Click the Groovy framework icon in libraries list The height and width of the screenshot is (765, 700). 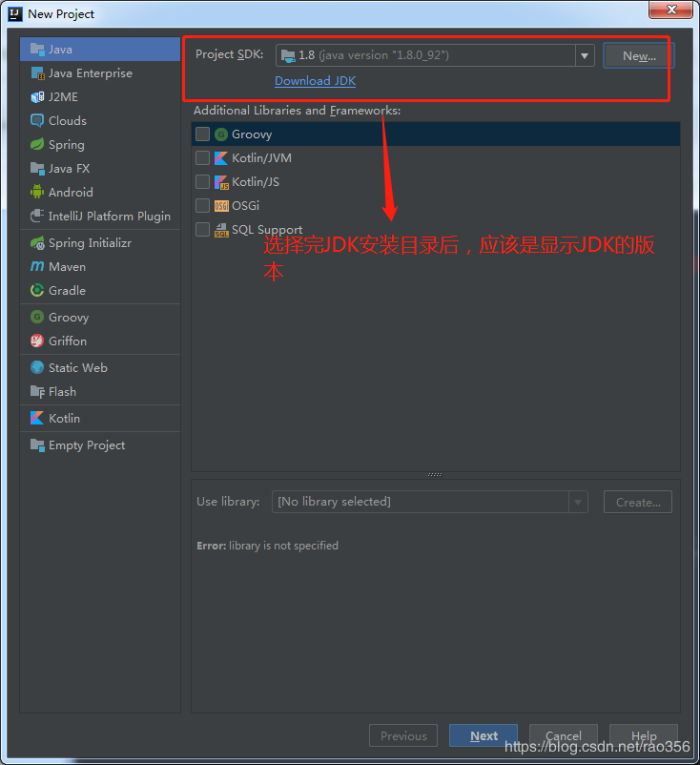(x=221, y=134)
